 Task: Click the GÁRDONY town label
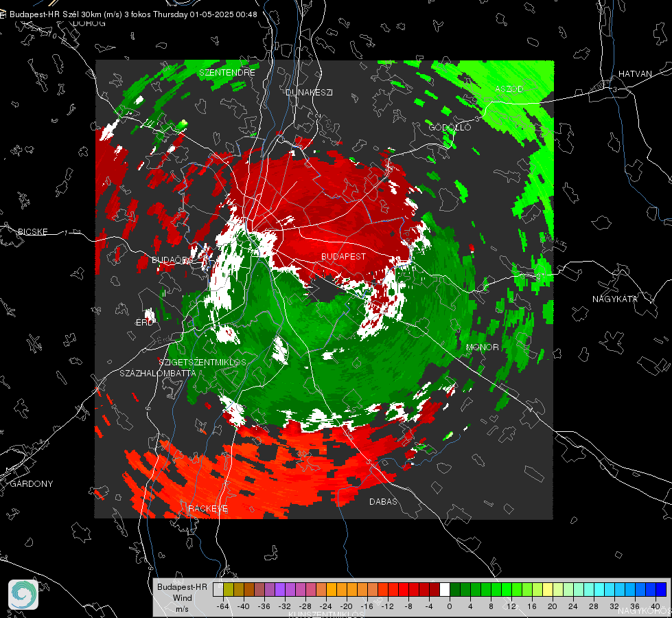(x=32, y=484)
